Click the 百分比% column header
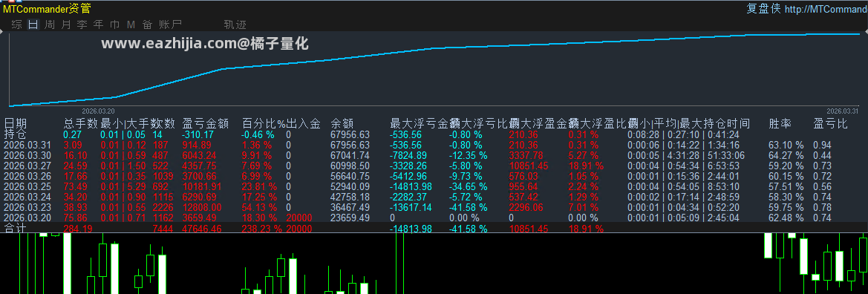868x294 pixels. point(264,123)
